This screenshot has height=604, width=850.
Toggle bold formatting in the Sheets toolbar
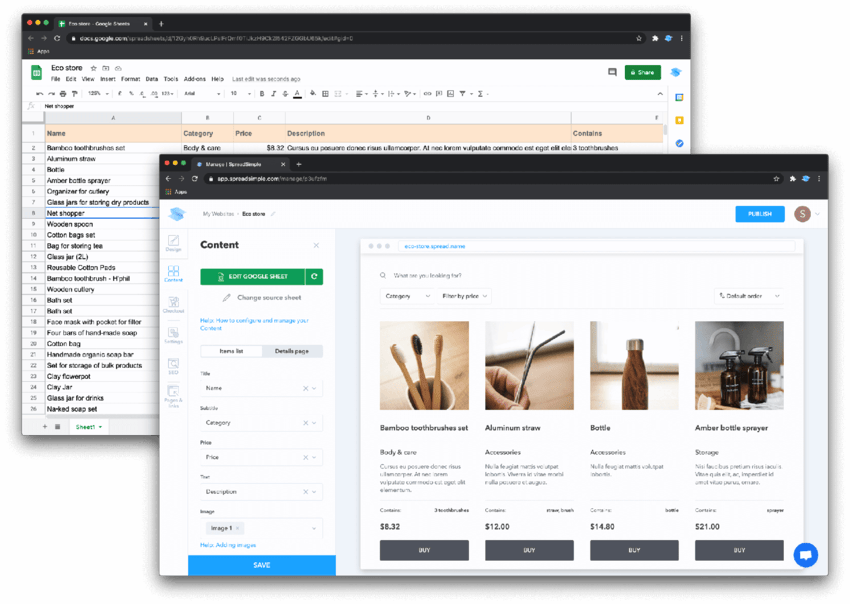point(262,93)
